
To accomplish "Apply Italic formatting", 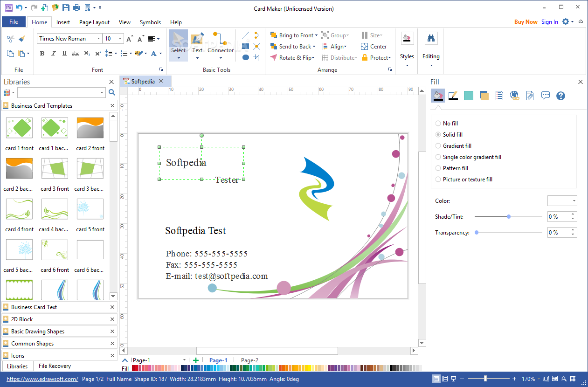I will pos(53,54).
